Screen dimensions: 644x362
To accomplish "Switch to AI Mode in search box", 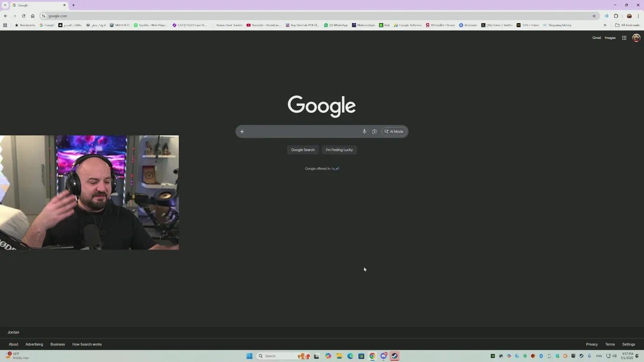I will tap(394, 132).
